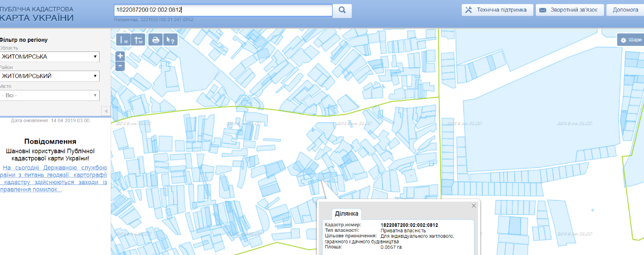Open the Область dropdown showing ЖИТОМИРСЬКА
The height and width of the screenshot is (255, 644).
(49, 56)
